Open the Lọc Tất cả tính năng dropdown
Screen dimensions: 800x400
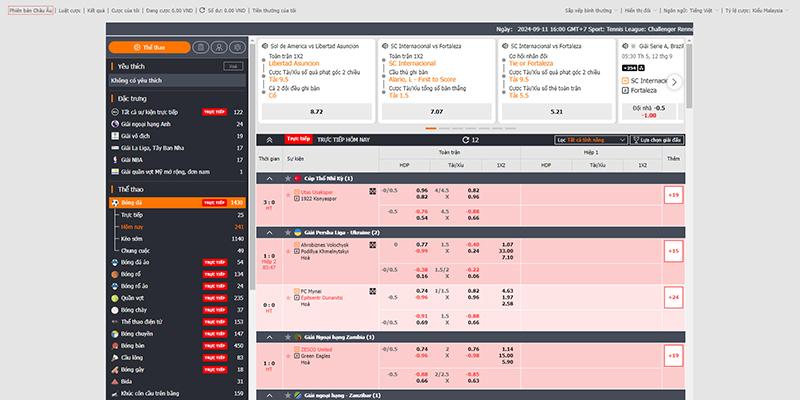tap(591, 140)
